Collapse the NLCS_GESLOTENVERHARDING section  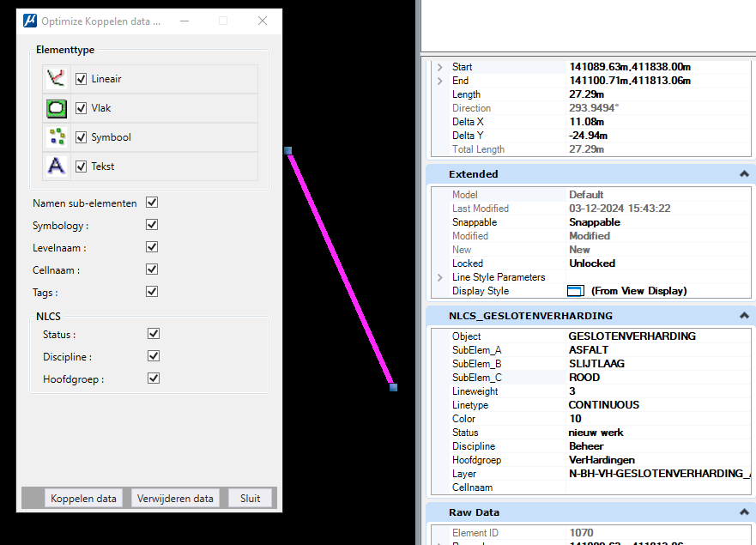click(744, 316)
